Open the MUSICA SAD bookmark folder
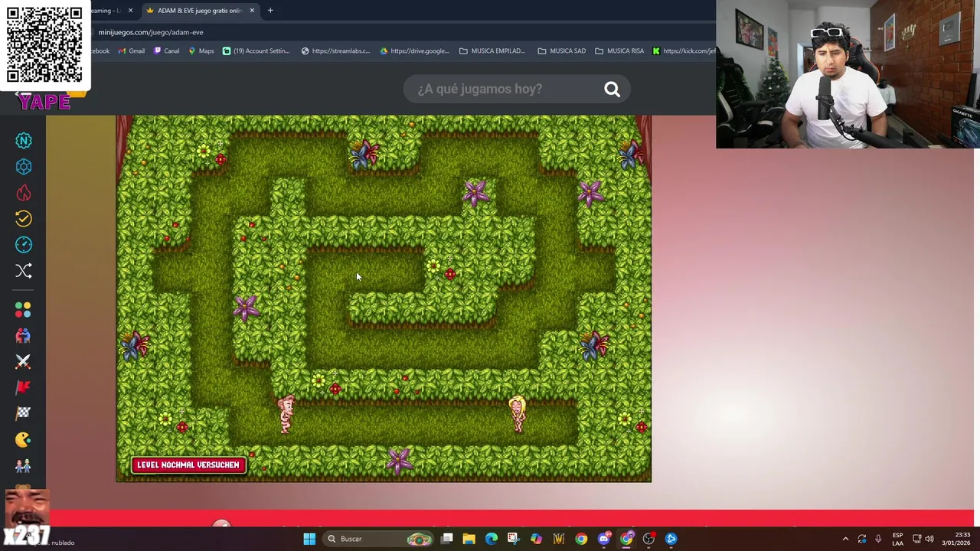980x551 pixels. (x=561, y=51)
